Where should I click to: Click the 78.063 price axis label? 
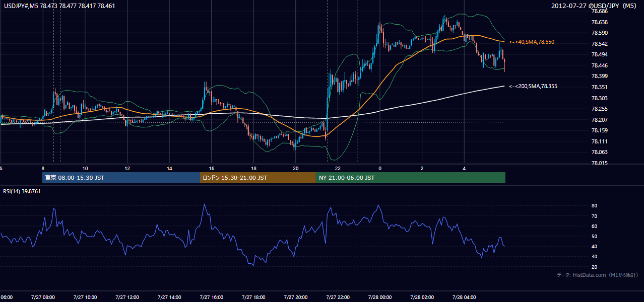[x=600, y=152]
